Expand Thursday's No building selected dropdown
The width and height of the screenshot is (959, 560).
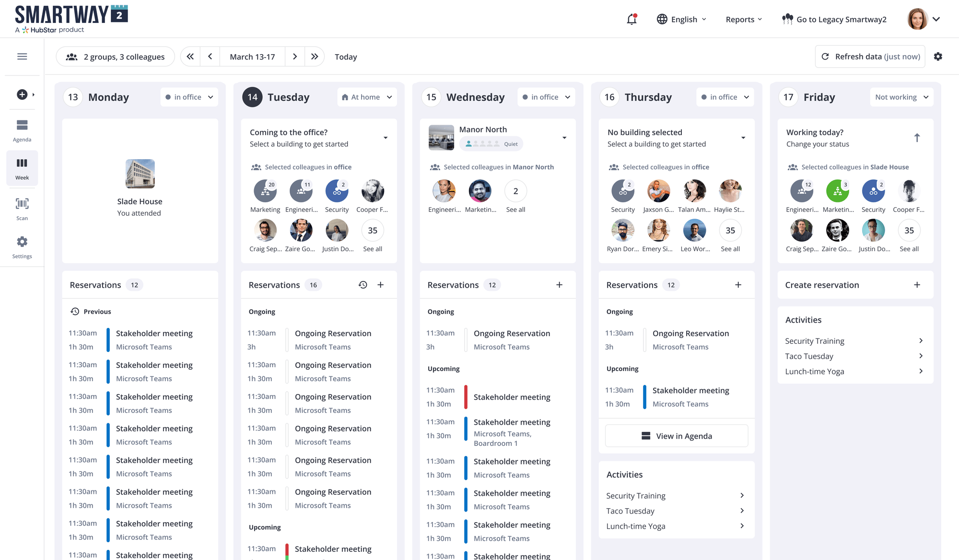pyautogui.click(x=743, y=138)
